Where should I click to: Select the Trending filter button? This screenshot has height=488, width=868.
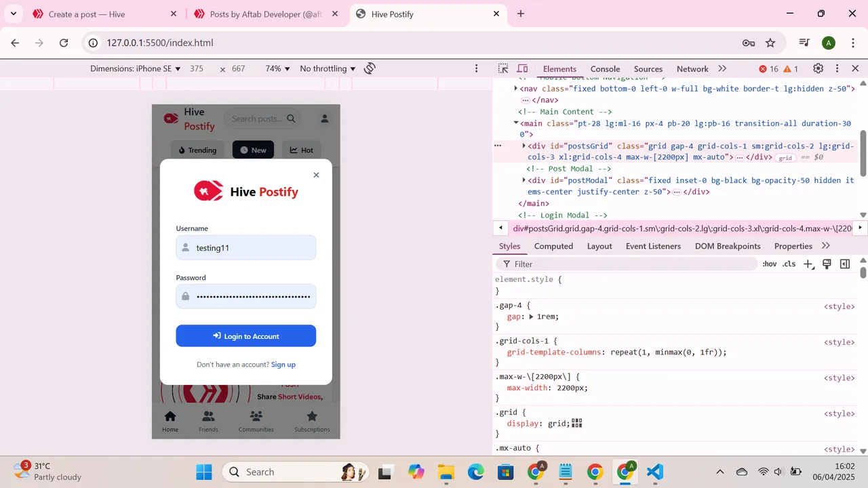[x=197, y=150]
